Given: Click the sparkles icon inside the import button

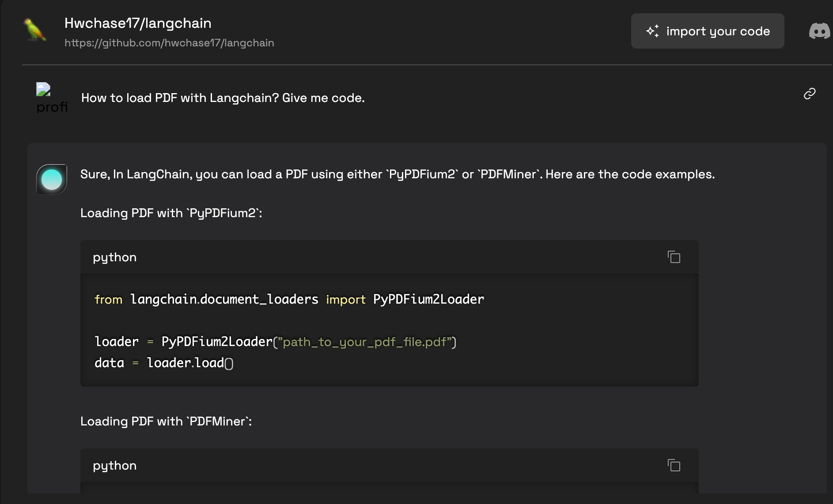Looking at the screenshot, I should [652, 30].
